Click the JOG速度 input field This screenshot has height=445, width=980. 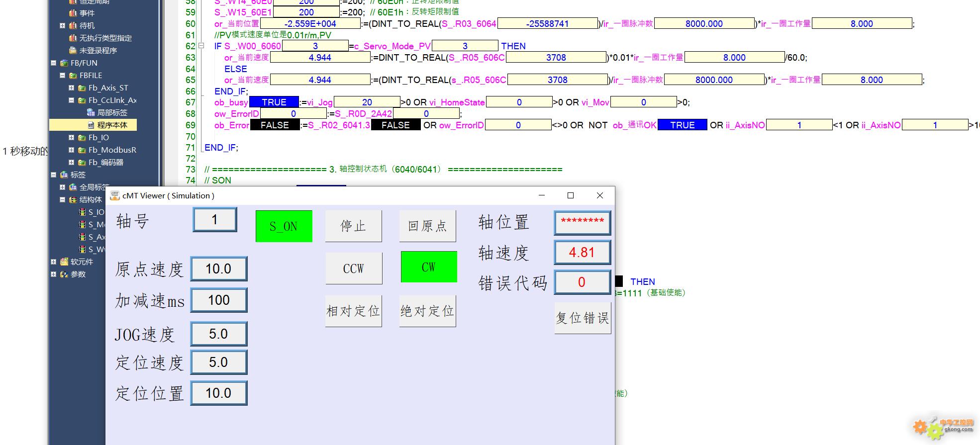218,334
